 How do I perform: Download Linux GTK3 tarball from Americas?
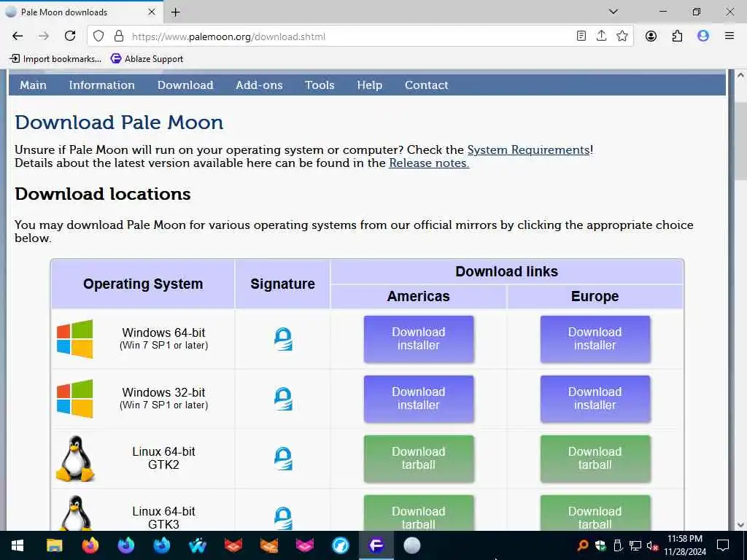tap(419, 513)
